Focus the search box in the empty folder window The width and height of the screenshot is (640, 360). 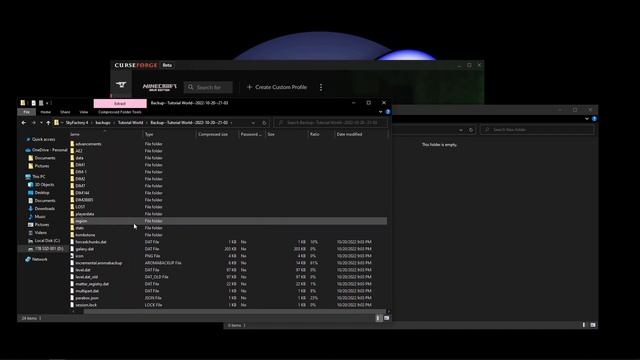(537, 130)
